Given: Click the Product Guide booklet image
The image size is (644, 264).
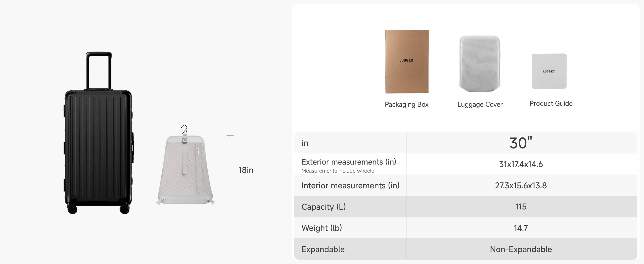Looking at the screenshot, I should [x=549, y=71].
